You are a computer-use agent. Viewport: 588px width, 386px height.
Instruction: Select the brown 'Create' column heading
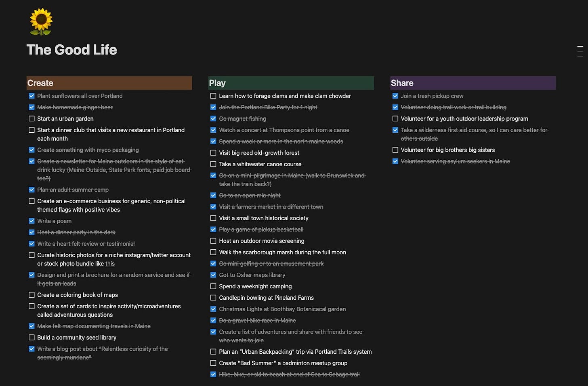[109, 83]
